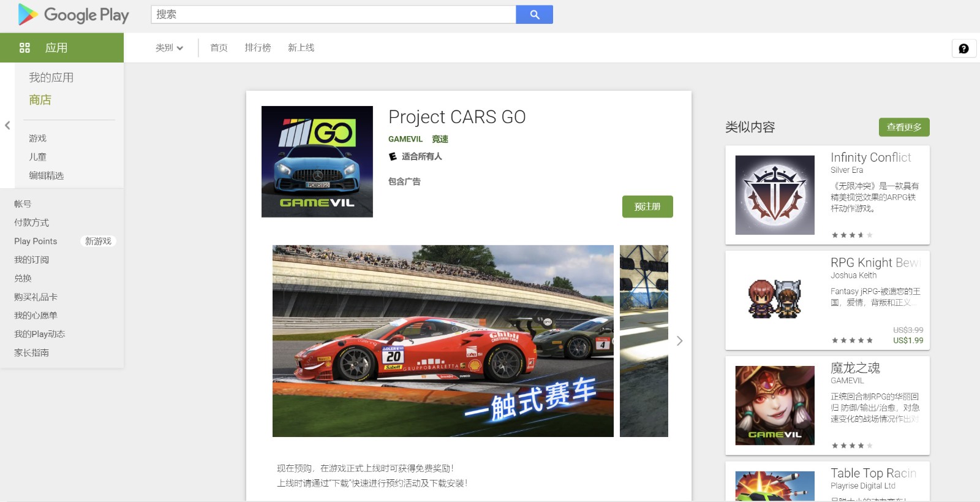Open 魔龙之魂 game icon
Image resolution: width=980 pixels, height=502 pixels.
pyautogui.click(x=775, y=406)
